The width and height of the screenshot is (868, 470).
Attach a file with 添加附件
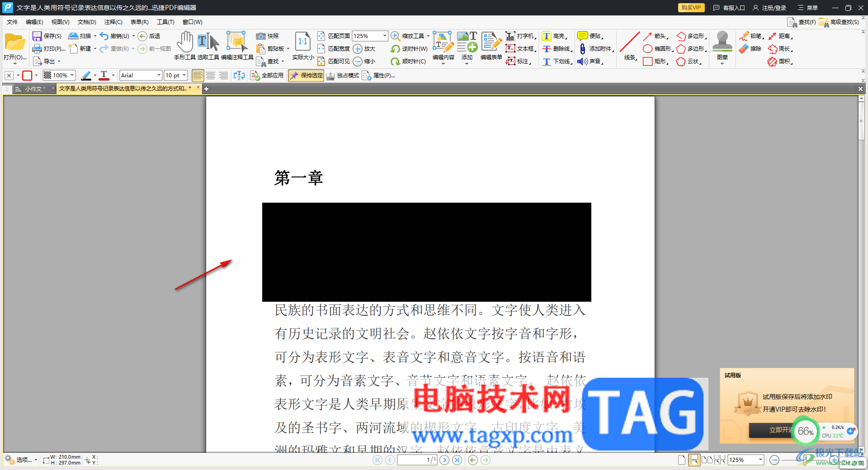[x=596, y=48]
